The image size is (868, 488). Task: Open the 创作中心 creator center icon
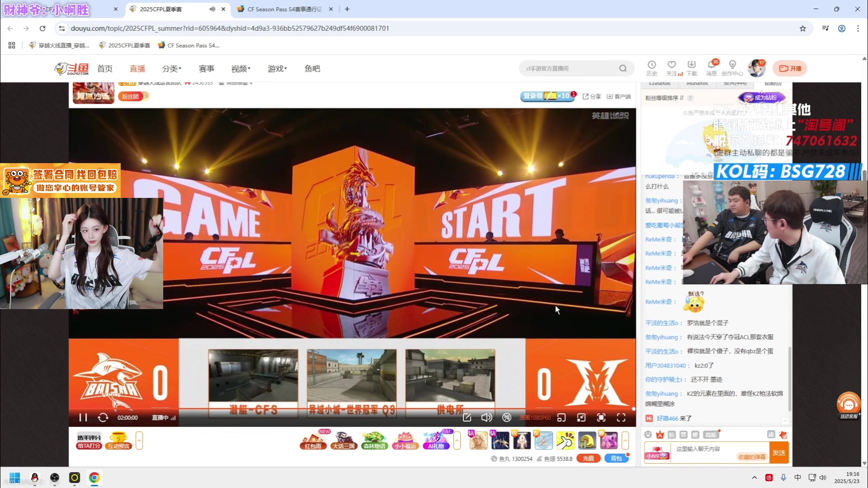(x=732, y=68)
